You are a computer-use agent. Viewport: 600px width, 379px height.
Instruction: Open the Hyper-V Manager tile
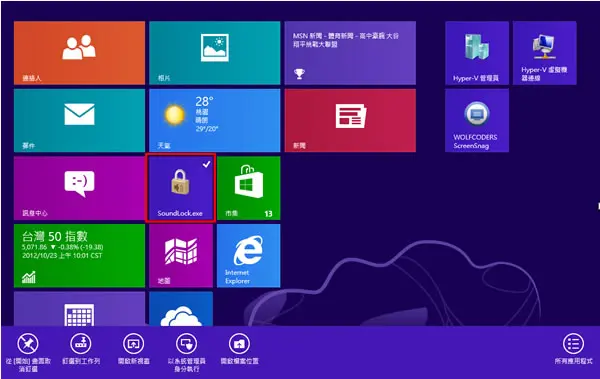coord(477,53)
